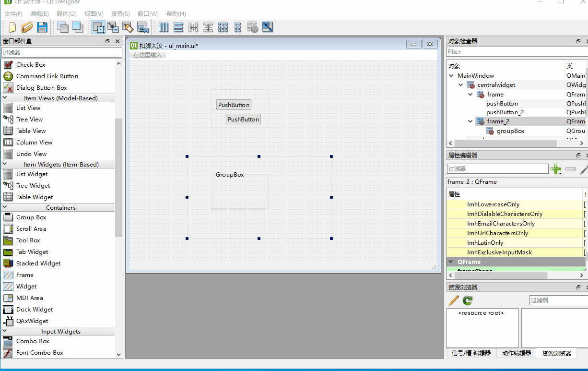Image resolution: width=588 pixels, height=371 pixels.
Task: Click Lay Out Horizontally in Splitter icon
Action: click(193, 27)
